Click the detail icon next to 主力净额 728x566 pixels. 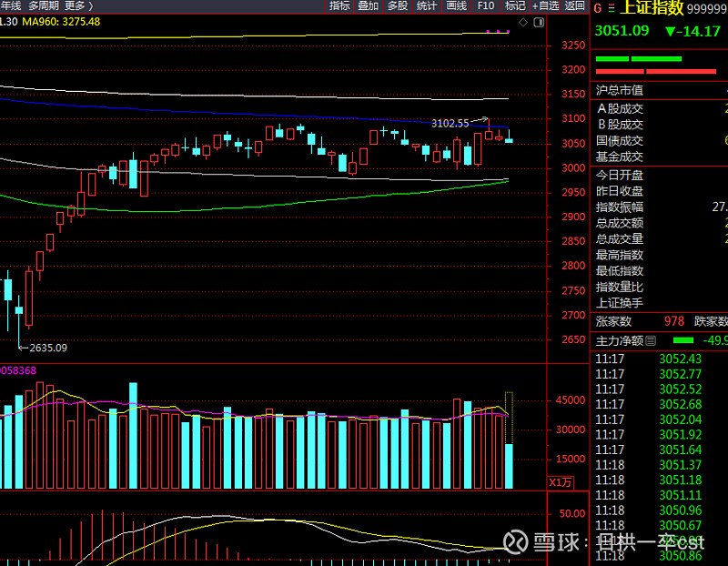point(651,341)
